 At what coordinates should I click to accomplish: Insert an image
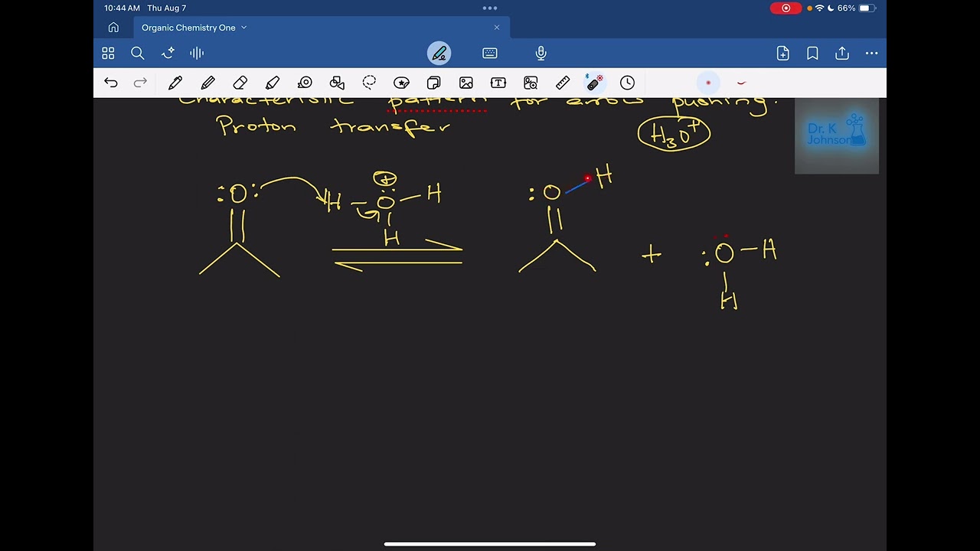tap(465, 83)
